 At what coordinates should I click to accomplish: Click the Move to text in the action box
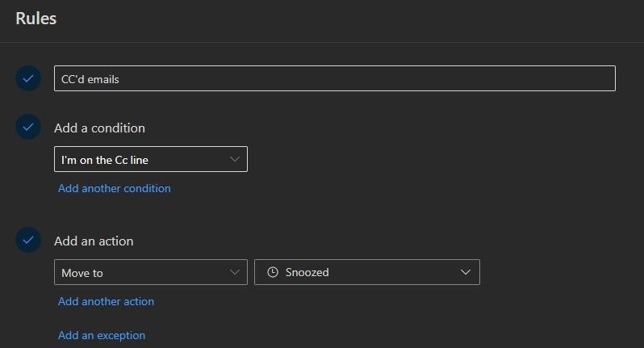(82, 273)
